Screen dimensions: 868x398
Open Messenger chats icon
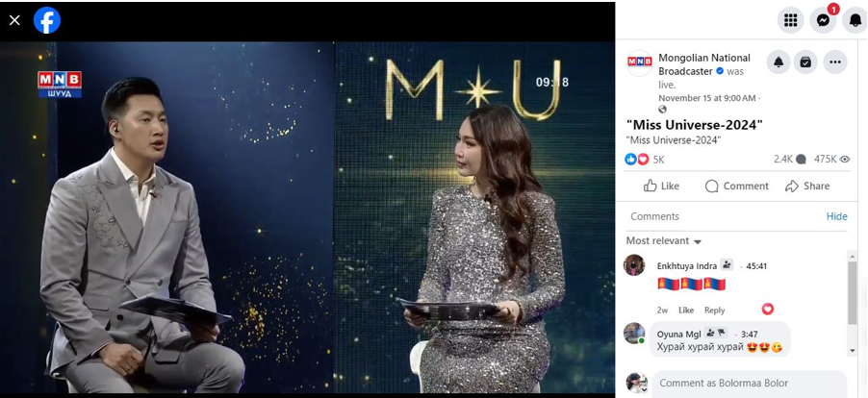[823, 20]
